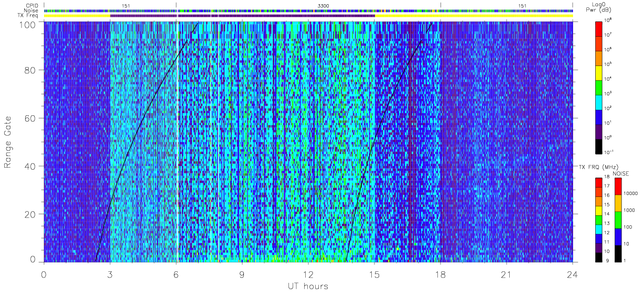Select the "80" tick on Range Gate axis
Screen dimensions: 644x297
pos(30,71)
